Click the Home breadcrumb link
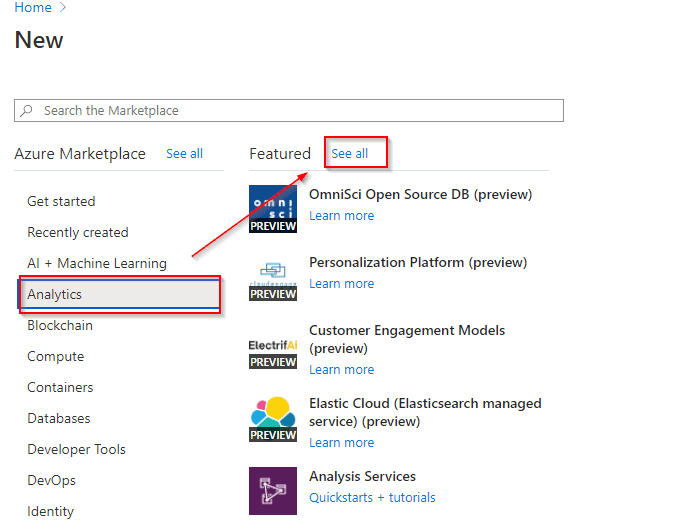Viewport: 687px width, 525px height. coord(33,8)
